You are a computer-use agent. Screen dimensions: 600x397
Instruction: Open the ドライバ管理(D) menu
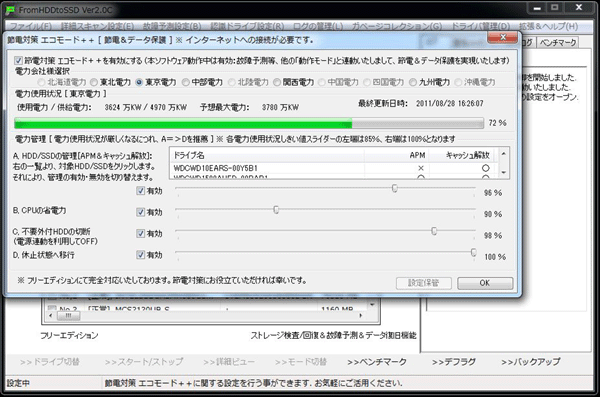pyautogui.click(x=481, y=26)
